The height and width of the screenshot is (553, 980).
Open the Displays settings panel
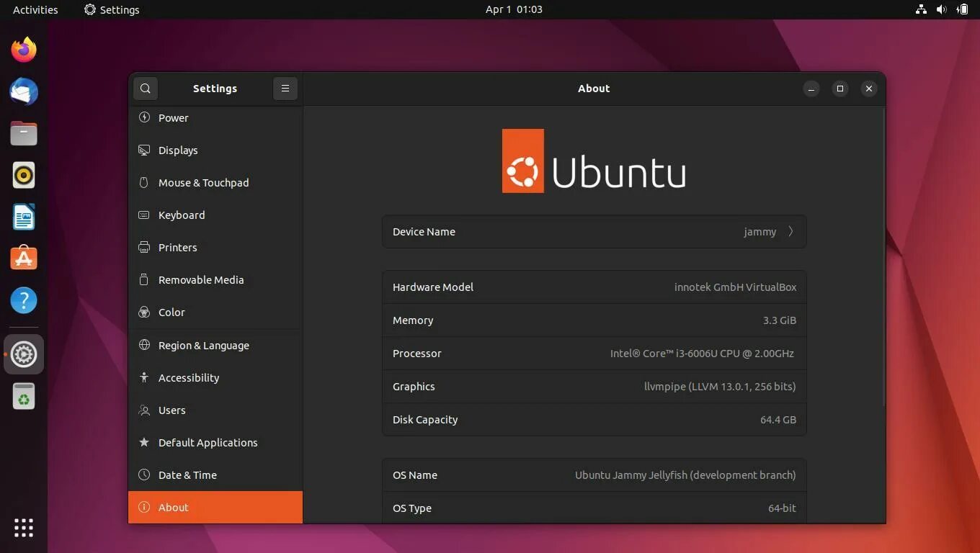(x=215, y=150)
